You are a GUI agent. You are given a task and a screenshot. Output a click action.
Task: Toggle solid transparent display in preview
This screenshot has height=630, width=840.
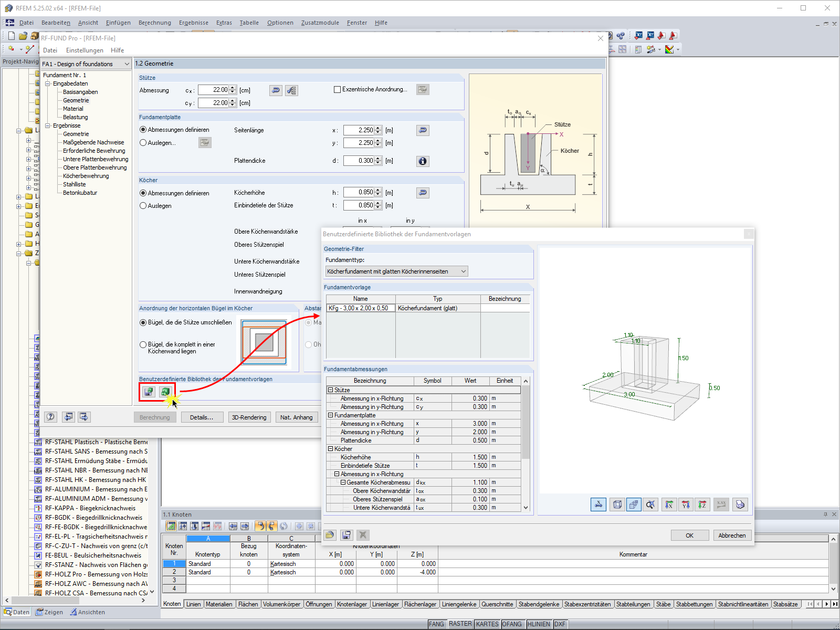point(634,505)
